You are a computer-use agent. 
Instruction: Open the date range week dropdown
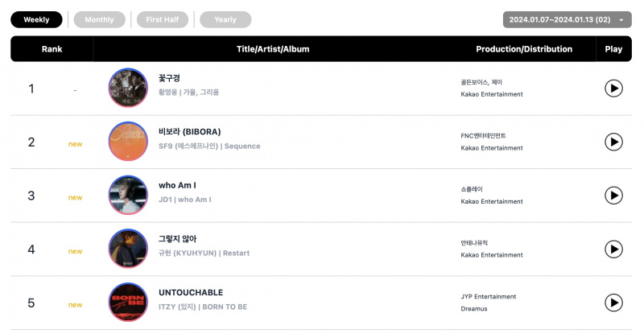[567, 20]
